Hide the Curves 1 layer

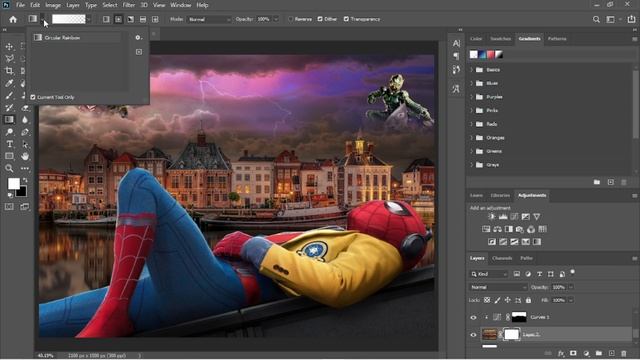[x=473, y=317]
